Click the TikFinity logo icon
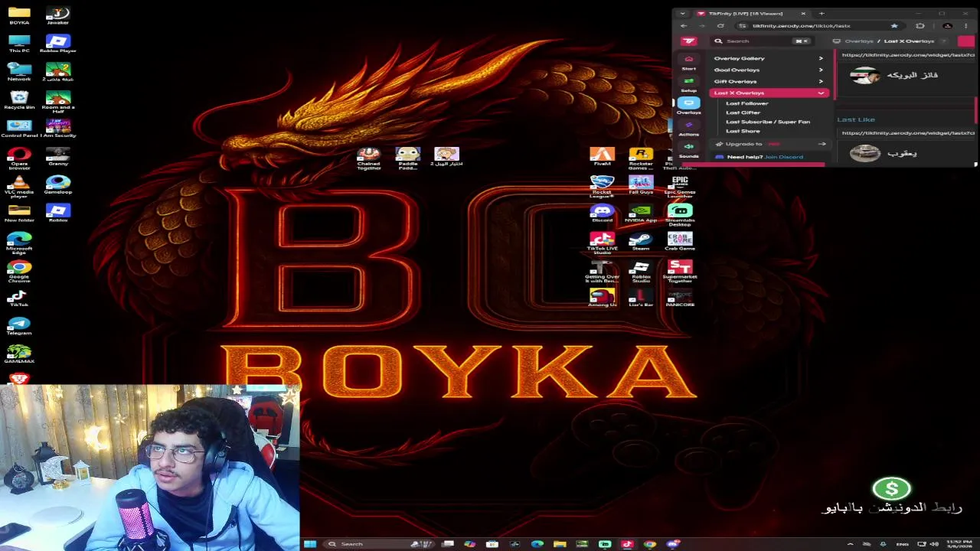980x551 pixels. click(x=688, y=41)
